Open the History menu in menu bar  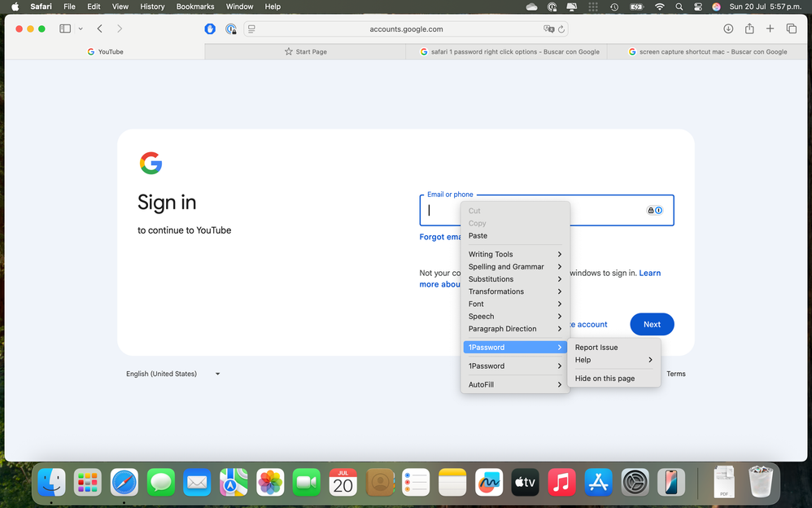tap(152, 7)
